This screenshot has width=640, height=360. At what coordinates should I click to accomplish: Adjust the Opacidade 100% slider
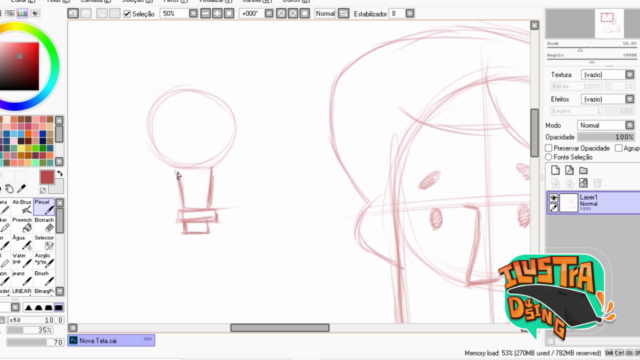(607, 137)
